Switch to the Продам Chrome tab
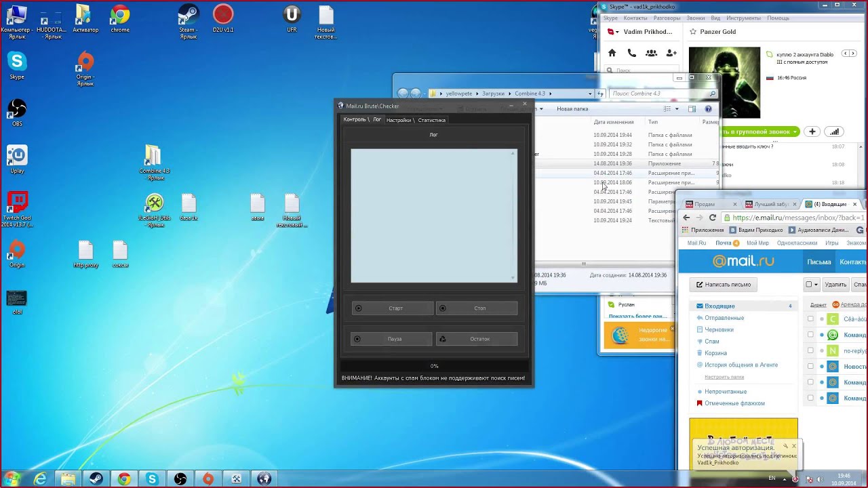 coord(710,204)
